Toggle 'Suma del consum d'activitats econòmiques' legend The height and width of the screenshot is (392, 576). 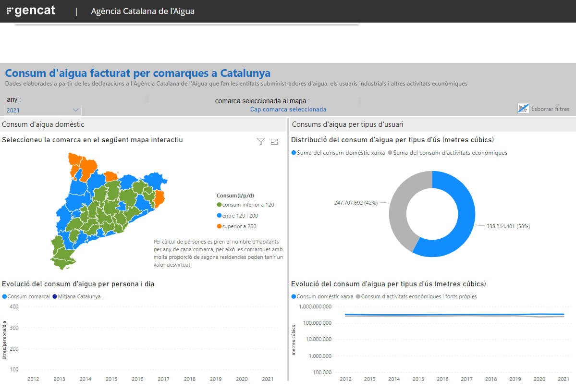(x=447, y=153)
